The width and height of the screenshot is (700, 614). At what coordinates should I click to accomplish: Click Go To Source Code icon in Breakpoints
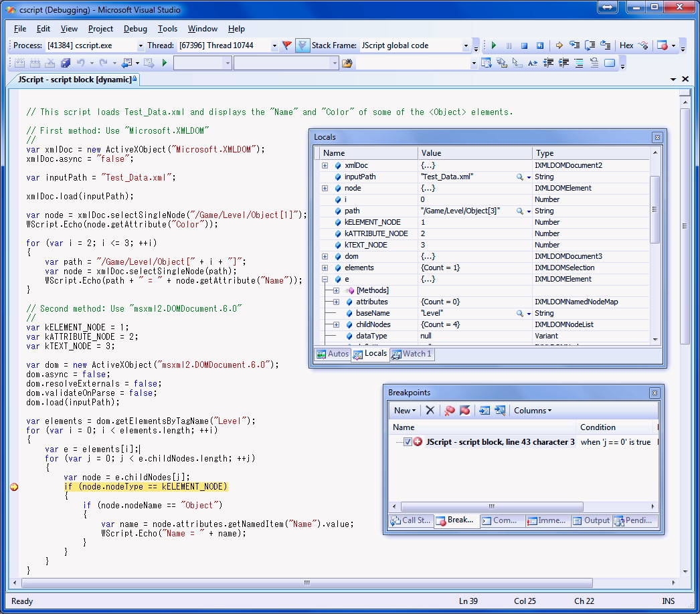click(485, 410)
